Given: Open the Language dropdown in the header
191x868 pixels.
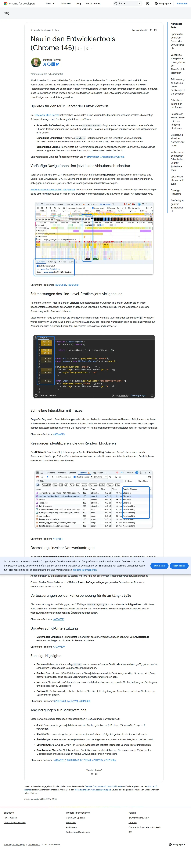Looking at the screenshot, I should click(163, 4).
